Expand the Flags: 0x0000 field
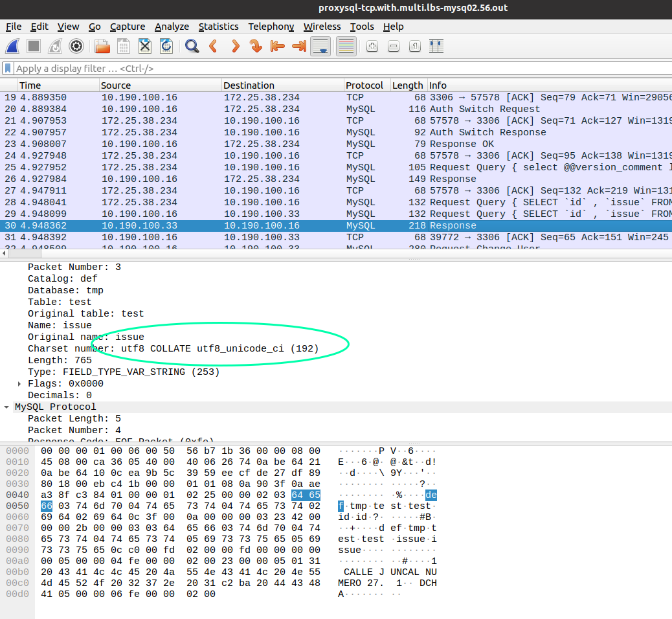The image size is (672, 619). click(18, 383)
